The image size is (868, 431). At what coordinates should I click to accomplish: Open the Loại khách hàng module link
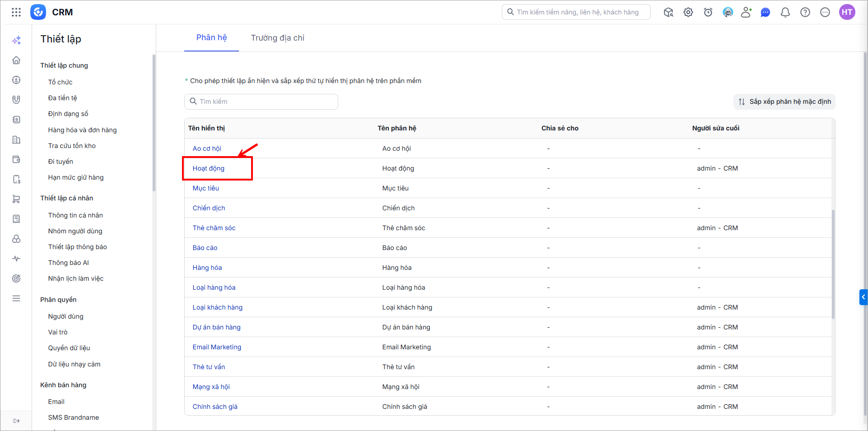(x=218, y=307)
